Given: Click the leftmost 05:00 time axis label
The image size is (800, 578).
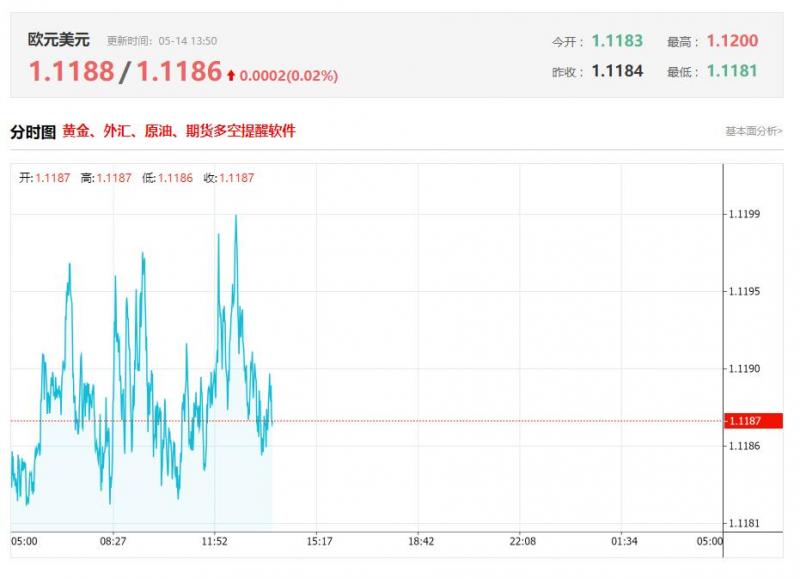Looking at the screenshot, I should tap(24, 541).
